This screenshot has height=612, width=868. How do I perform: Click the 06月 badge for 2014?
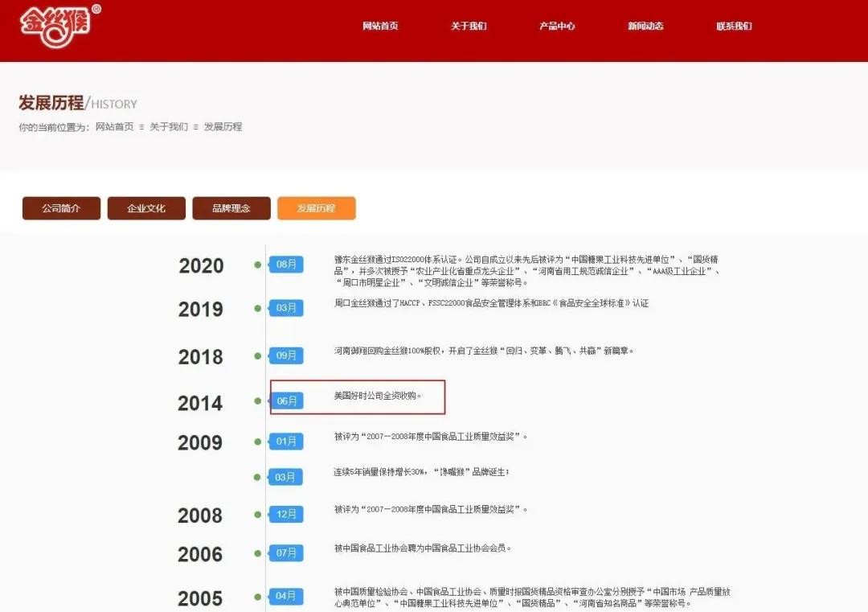click(x=285, y=401)
